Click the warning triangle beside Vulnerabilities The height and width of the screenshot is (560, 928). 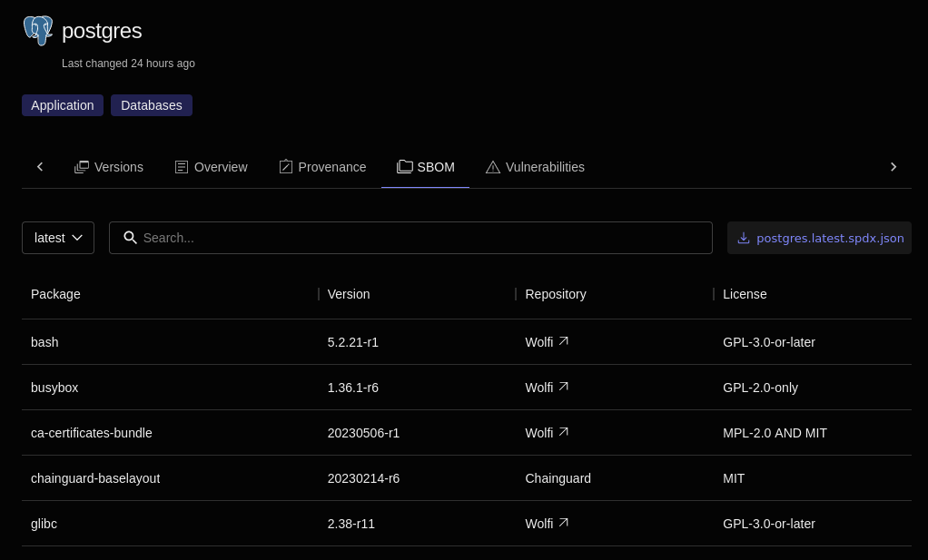click(493, 167)
